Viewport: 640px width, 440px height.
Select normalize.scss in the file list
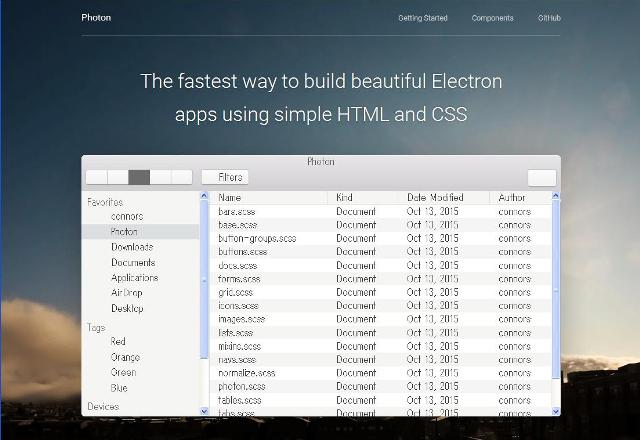pyautogui.click(x=380, y=373)
